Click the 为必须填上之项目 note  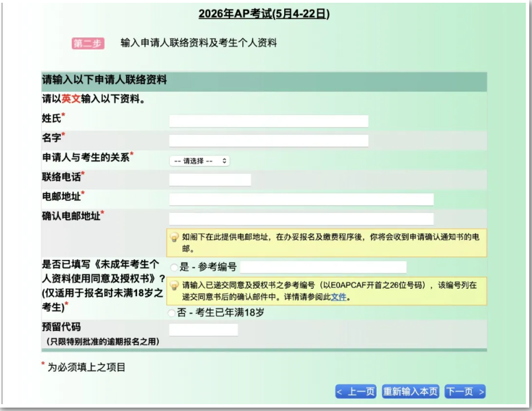tap(86, 367)
